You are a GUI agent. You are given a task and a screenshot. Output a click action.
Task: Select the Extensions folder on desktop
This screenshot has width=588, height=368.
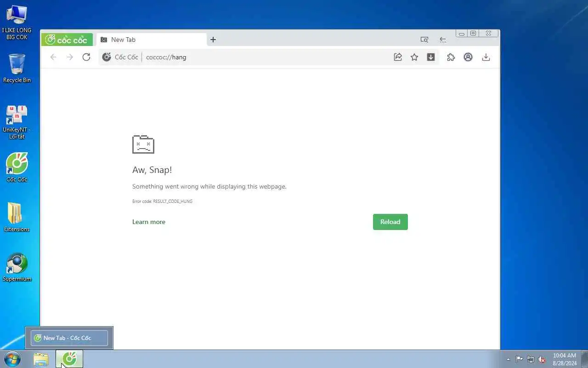(x=17, y=217)
